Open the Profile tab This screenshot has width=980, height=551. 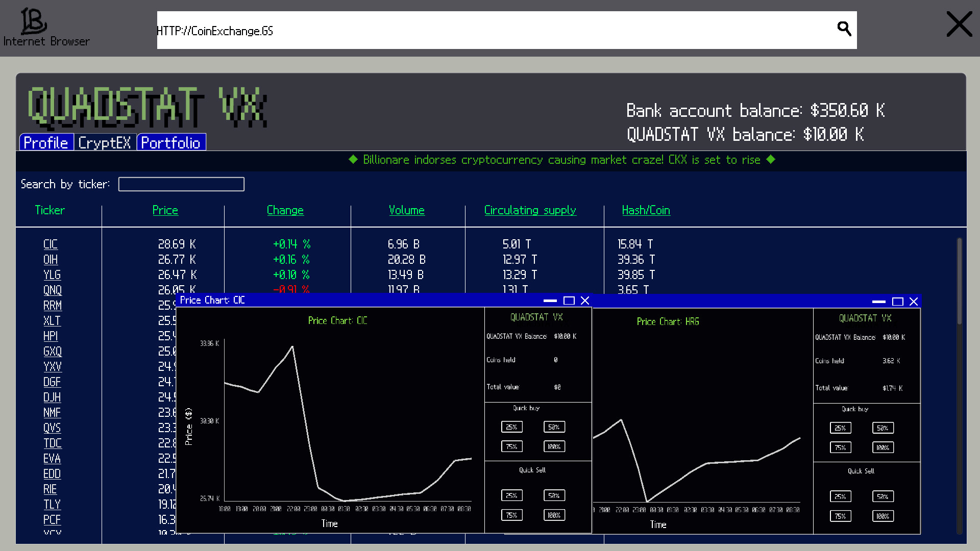[x=46, y=143]
